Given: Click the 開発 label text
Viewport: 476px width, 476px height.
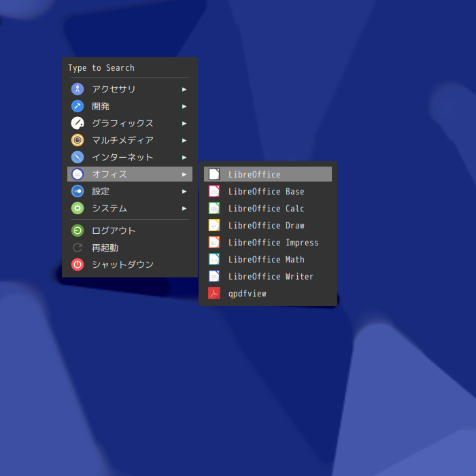Looking at the screenshot, I should click(101, 106).
